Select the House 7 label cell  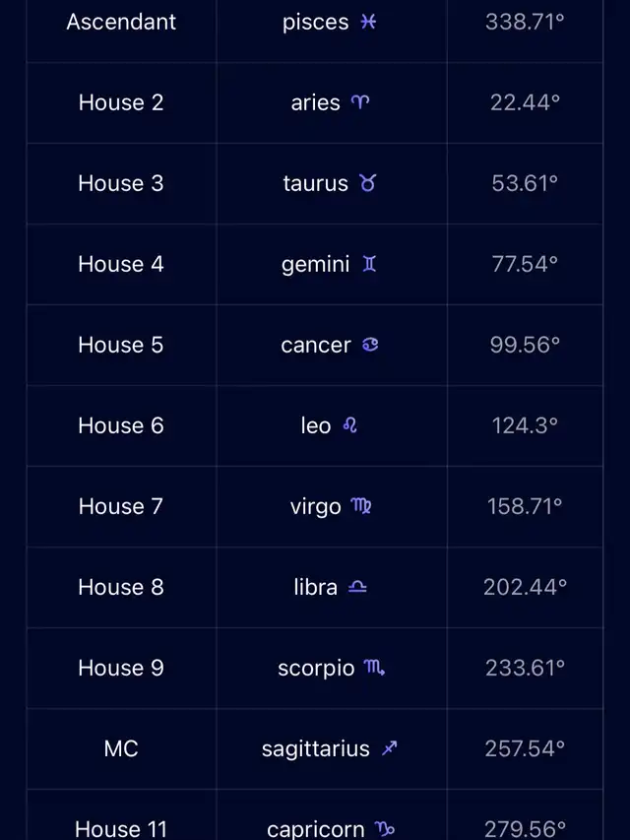point(121,506)
